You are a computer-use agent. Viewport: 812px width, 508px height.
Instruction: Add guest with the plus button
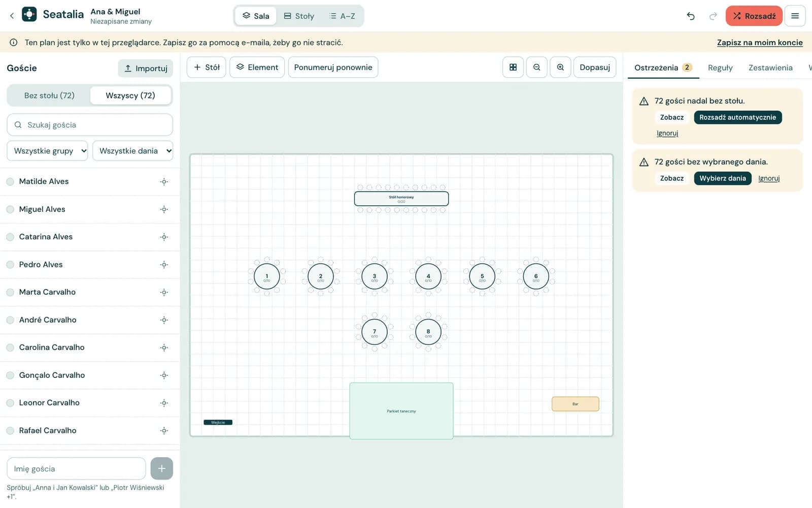pos(161,468)
